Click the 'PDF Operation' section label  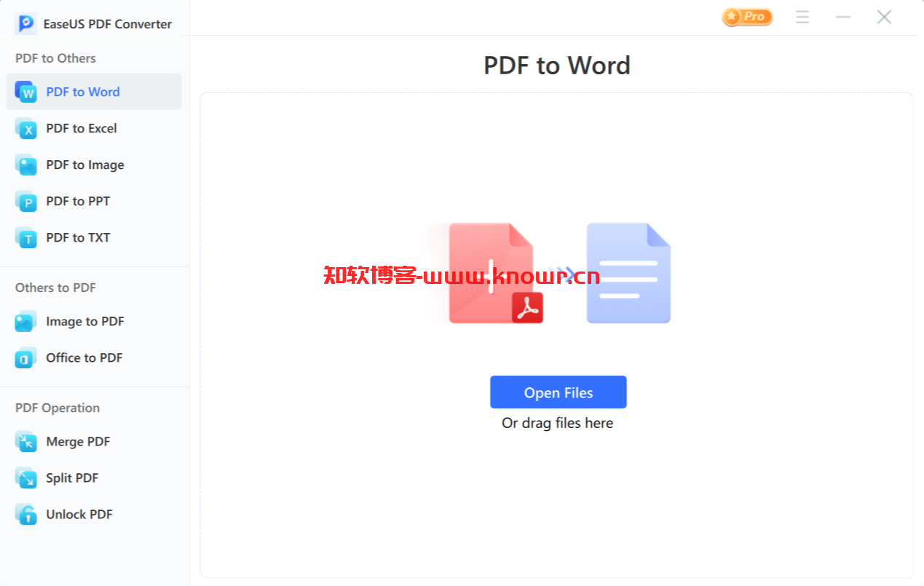click(x=58, y=408)
